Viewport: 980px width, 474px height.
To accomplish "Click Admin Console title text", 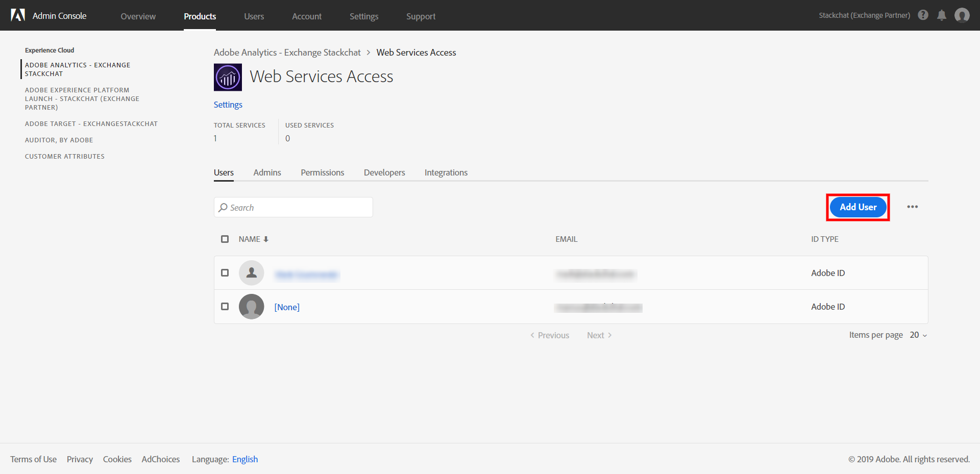I will [x=60, y=16].
